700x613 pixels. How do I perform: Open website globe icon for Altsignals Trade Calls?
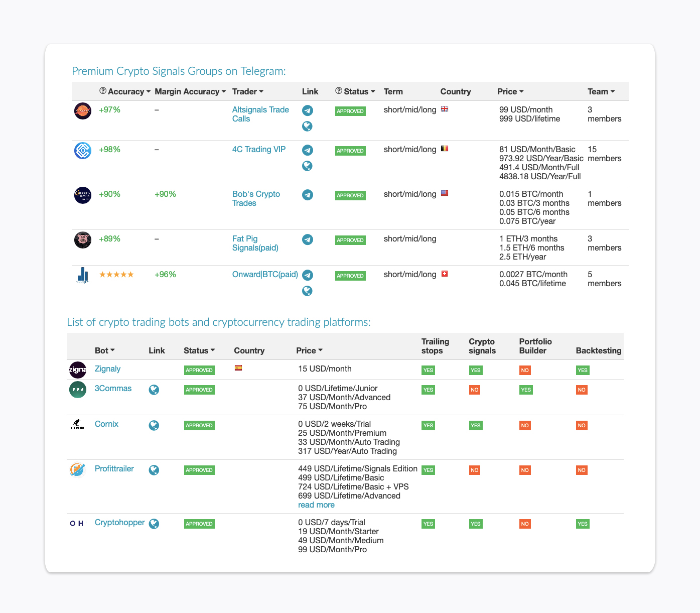tap(308, 126)
